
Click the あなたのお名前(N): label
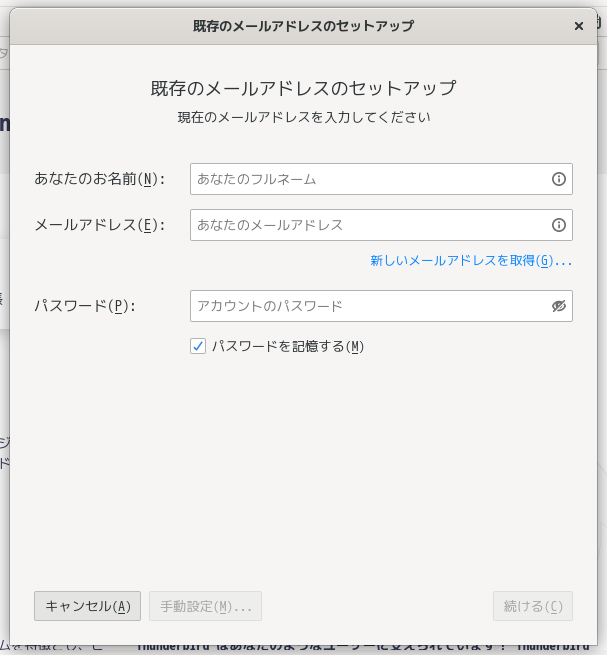(99, 179)
